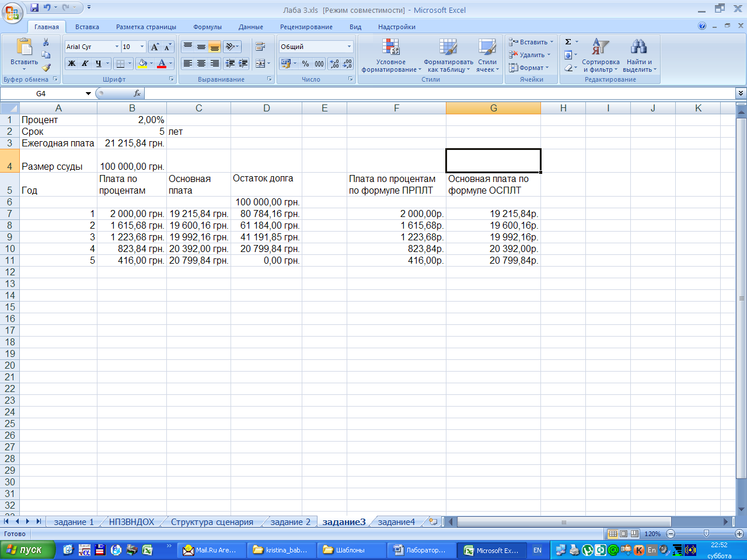
Task: Apply percent style to the cell
Action: pyautogui.click(x=305, y=64)
